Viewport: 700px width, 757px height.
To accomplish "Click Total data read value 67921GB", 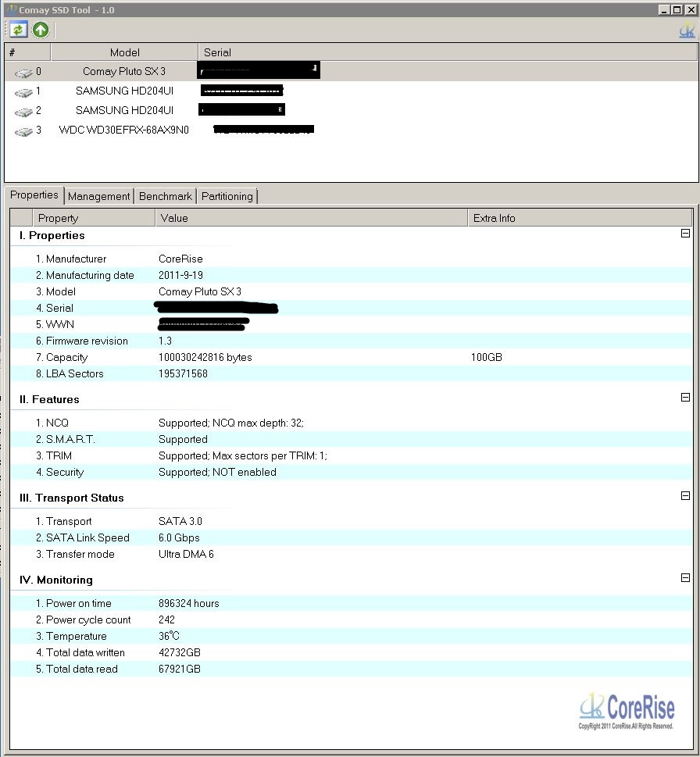I will point(180,670).
